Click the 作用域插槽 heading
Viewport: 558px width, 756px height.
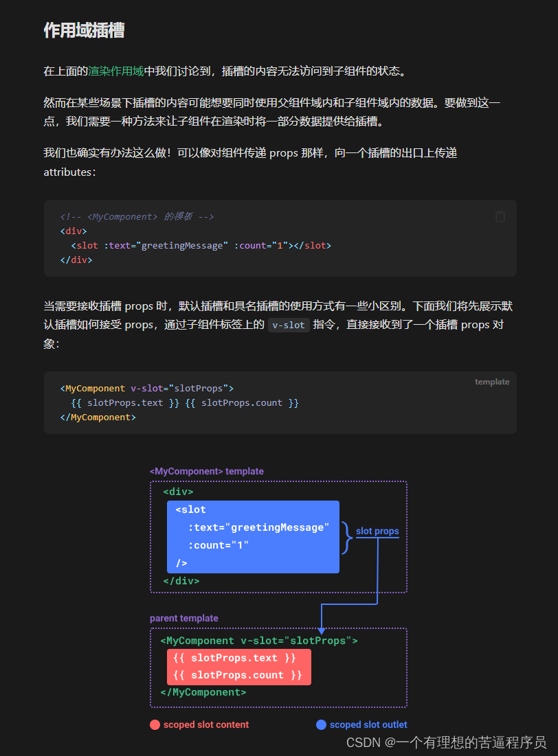(x=84, y=30)
